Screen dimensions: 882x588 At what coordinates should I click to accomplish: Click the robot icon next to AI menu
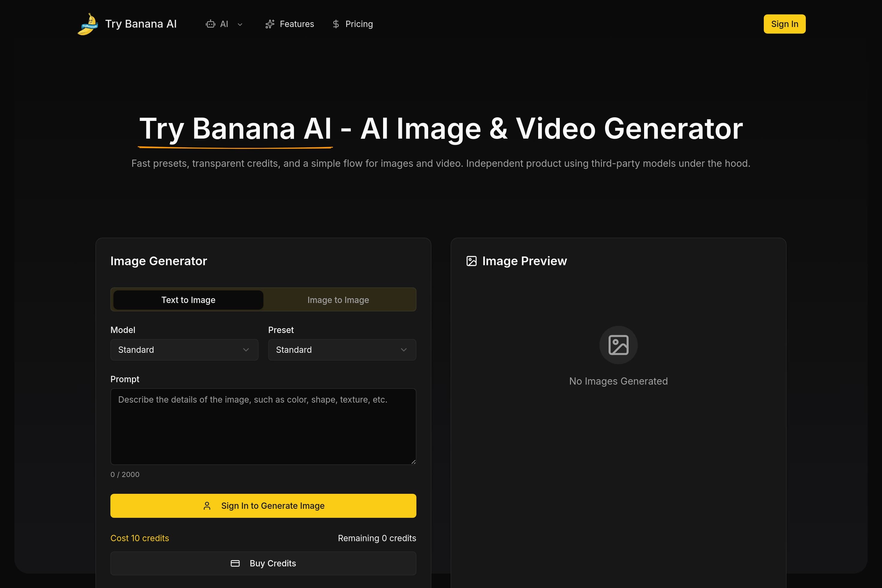coord(210,24)
